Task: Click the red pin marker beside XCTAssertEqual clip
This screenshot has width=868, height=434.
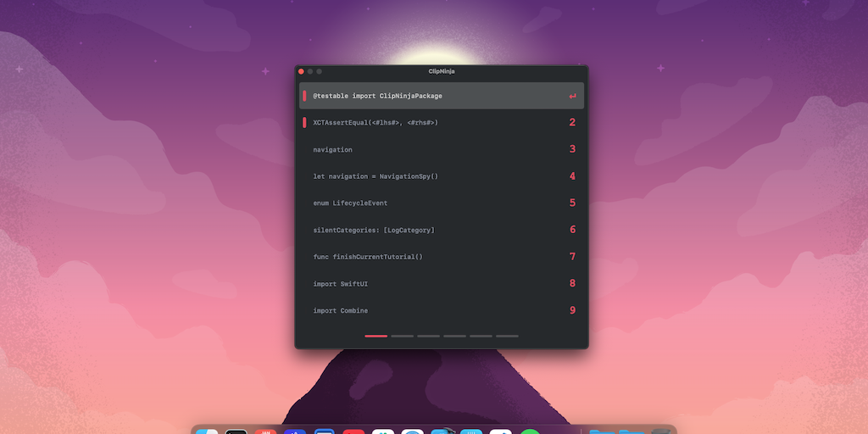Action: click(x=304, y=122)
